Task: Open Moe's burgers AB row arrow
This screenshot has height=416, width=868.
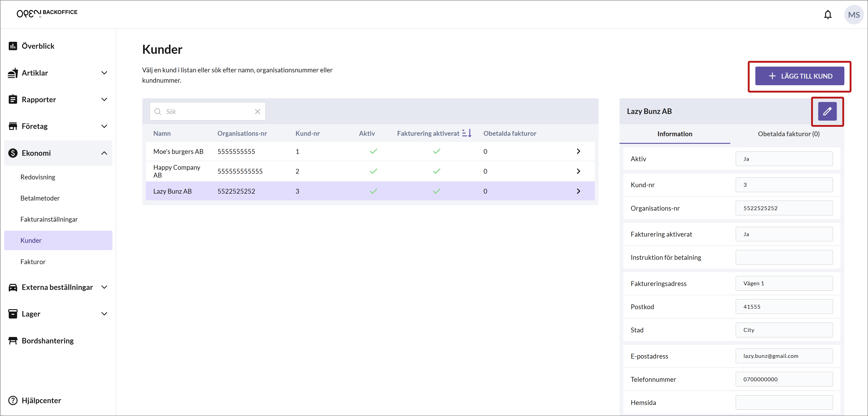Action: click(578, 151)
